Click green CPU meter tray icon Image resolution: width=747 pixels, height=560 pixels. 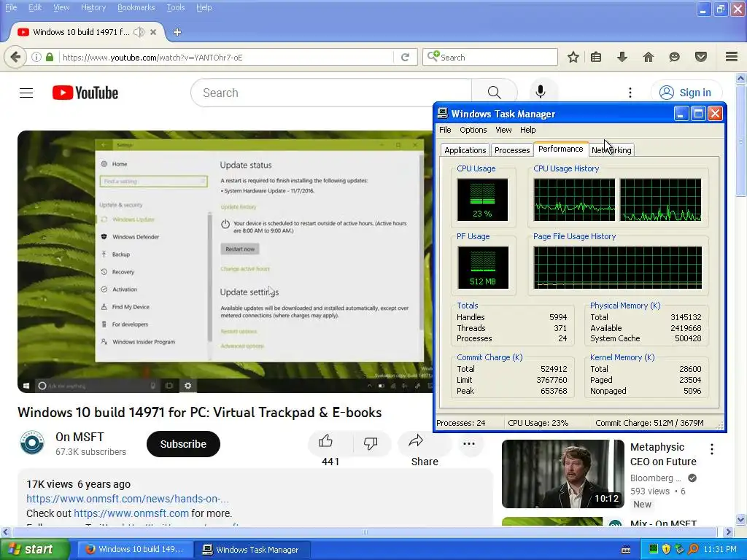[653, 549]
